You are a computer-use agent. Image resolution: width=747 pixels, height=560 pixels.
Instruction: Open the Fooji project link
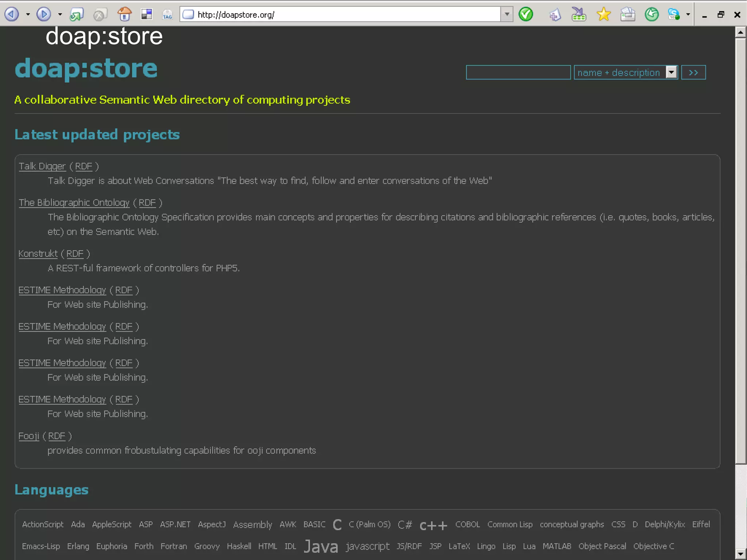tap(29, 436)
